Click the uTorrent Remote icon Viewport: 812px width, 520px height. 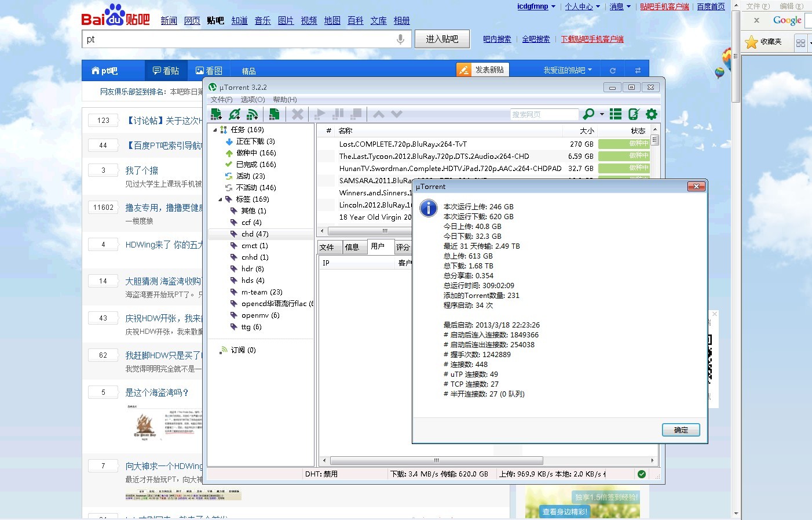pyautogui.click(x=634, y=114)
